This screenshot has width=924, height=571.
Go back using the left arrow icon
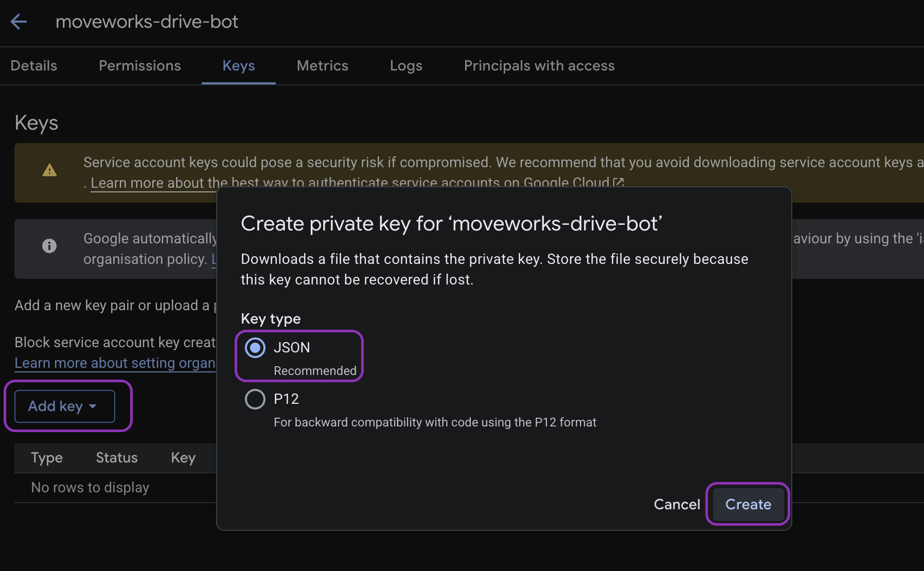pyautogui.click(x=19, y=22)
